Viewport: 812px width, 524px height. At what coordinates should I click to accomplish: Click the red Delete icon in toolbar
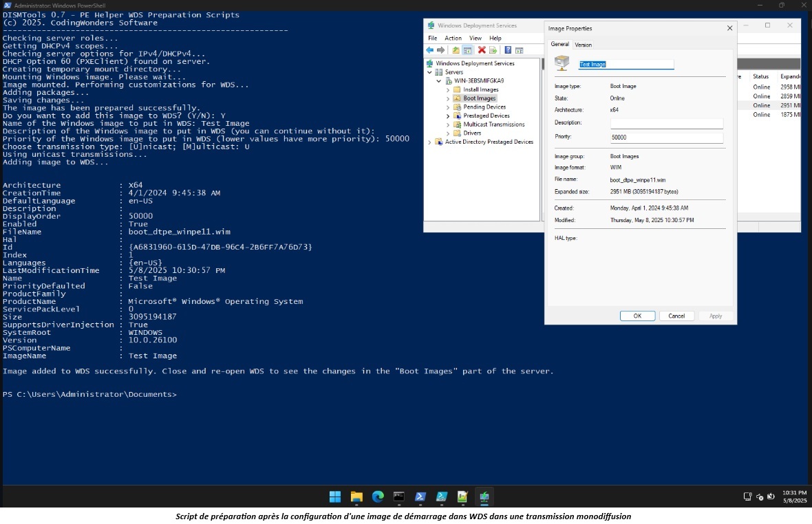482,50
